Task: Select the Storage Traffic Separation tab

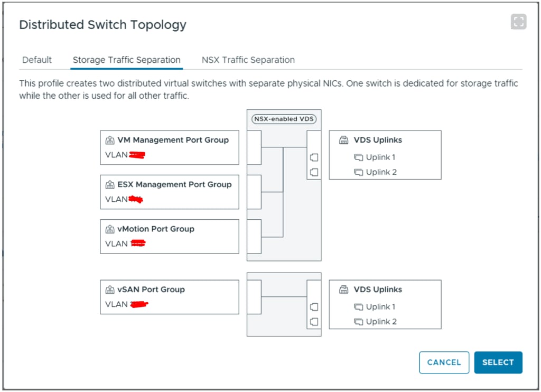Action: tap(126, 60)
